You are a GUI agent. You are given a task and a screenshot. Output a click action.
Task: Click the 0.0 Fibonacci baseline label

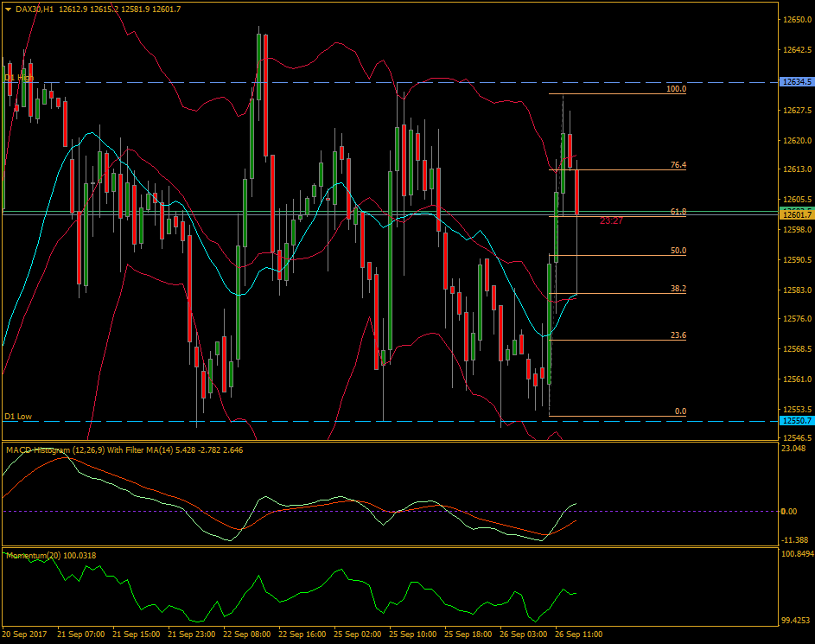pos(679,411)
